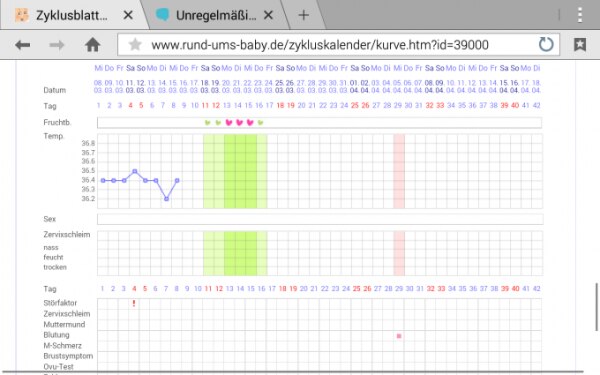Select the last temperature point on day 8
600x375 pixels.
[177, 180]
